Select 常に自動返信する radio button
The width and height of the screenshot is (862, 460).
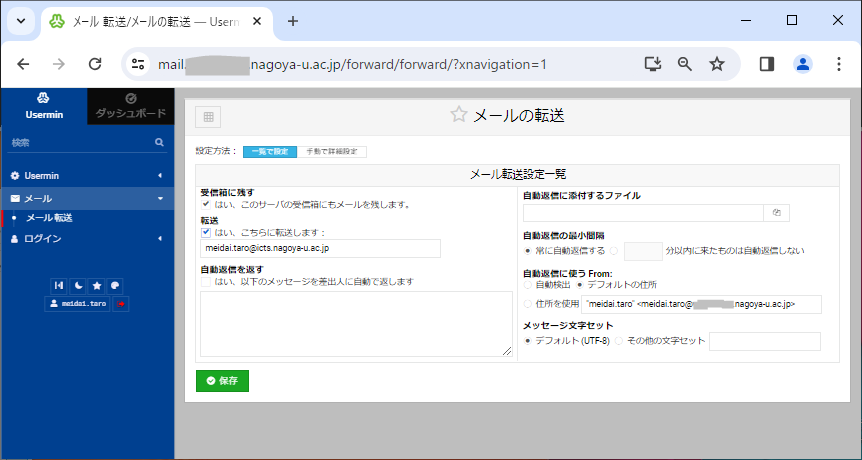(528, 251)
